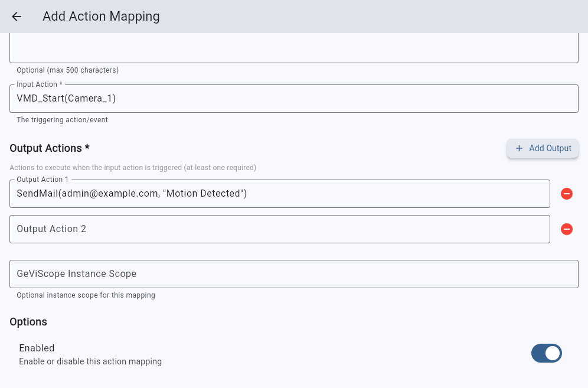Remove Output Action 1 with red minus
The image size is (588, 388).
pyautogui.click(x=566, y=194)
